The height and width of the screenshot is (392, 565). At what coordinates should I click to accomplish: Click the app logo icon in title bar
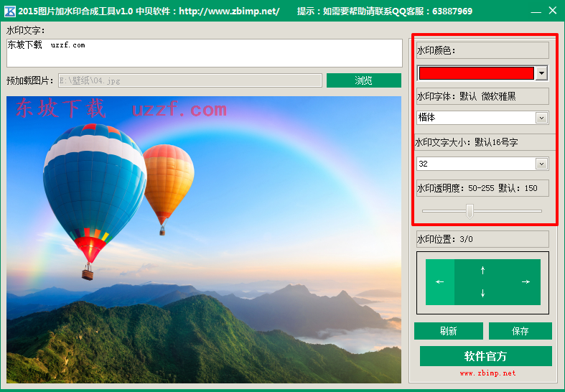tap(10, 11)
